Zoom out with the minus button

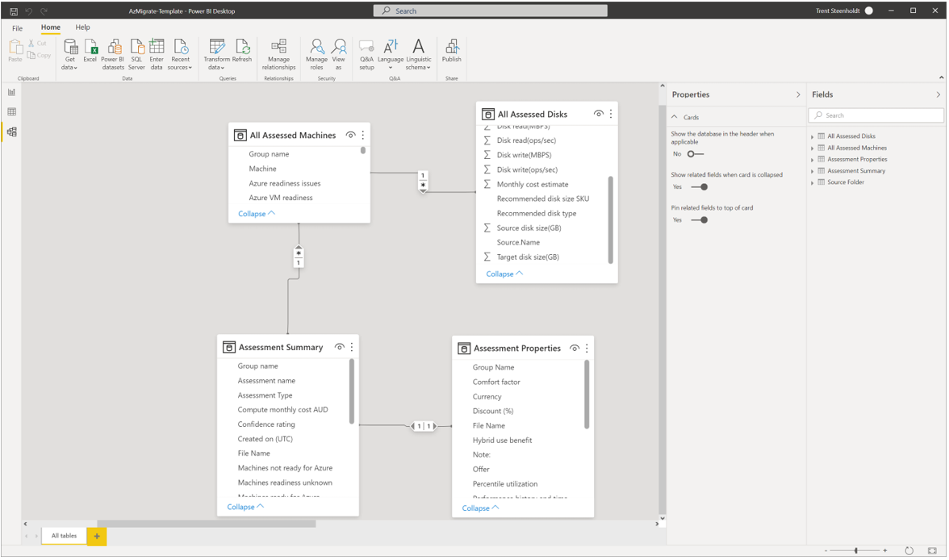(x=826, y=550)
